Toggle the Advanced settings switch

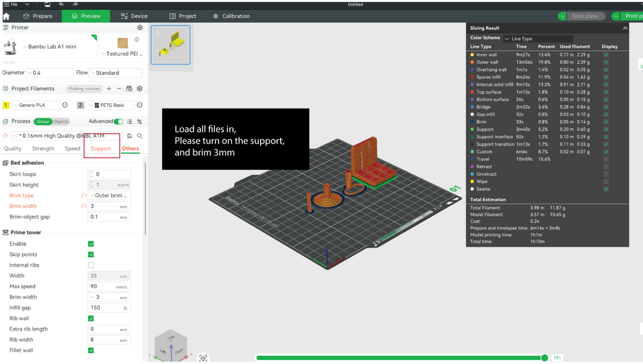118,122
